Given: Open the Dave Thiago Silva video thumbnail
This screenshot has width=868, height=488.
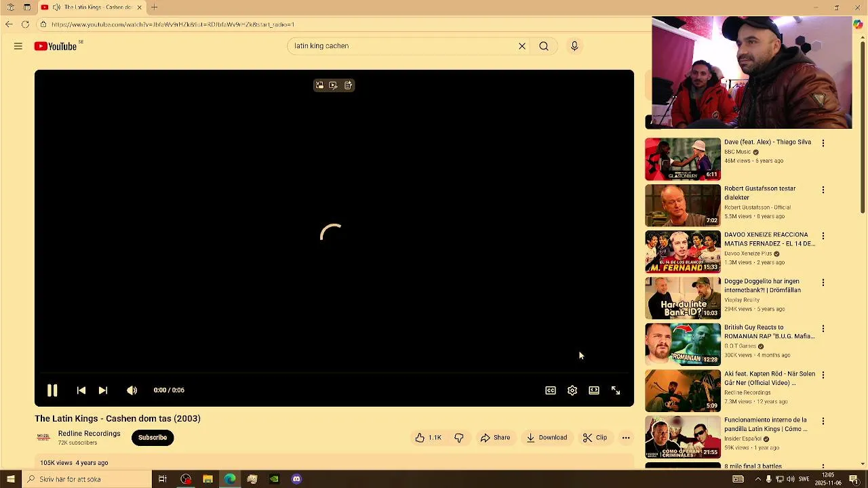Looking at the screenshot, I should (x=683, y=159).
